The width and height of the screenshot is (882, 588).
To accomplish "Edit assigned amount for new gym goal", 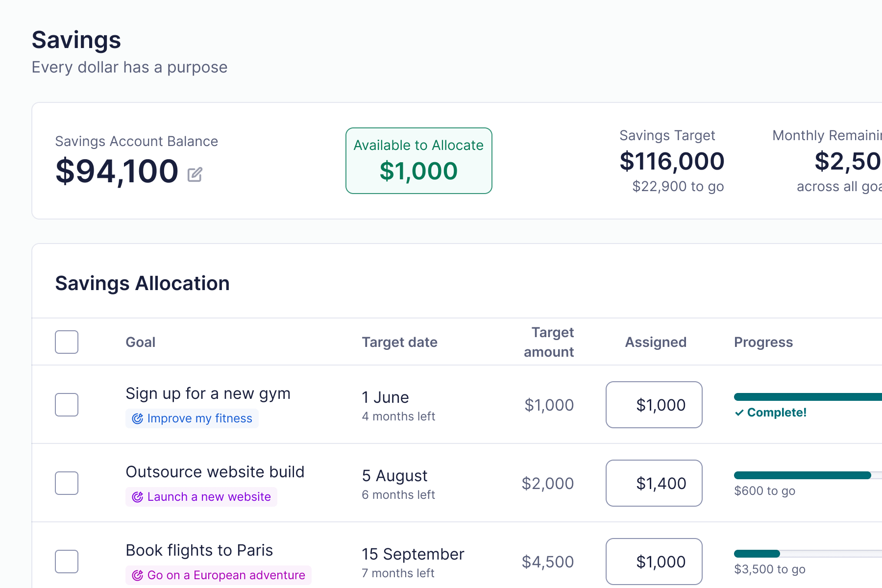I will (654, 405).
